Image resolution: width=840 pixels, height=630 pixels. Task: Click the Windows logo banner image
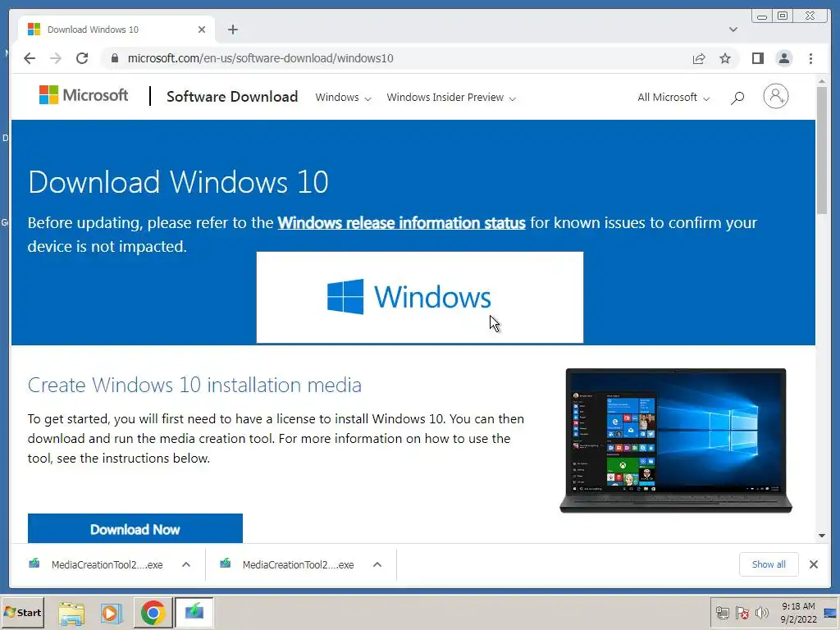coord(420,297)
